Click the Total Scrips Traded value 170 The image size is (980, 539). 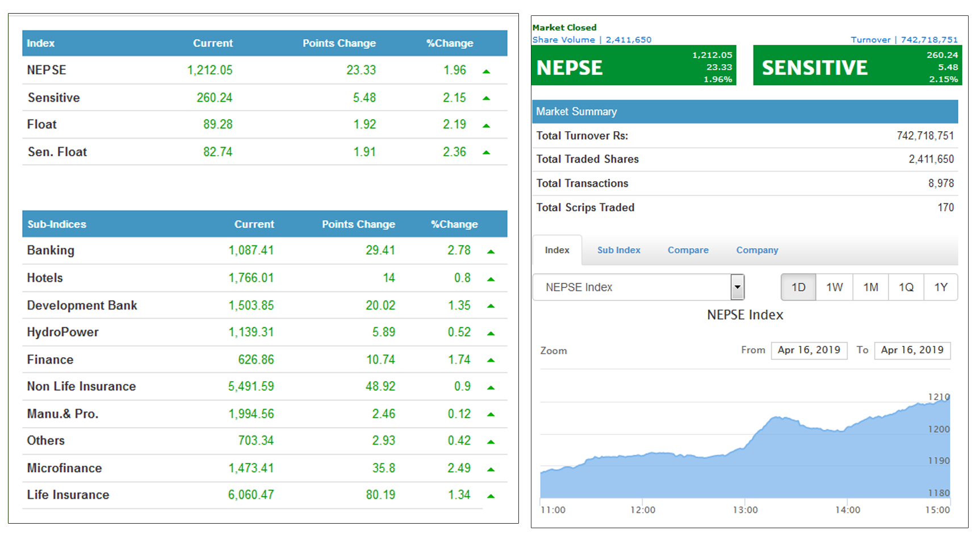(x=946, y=207)
